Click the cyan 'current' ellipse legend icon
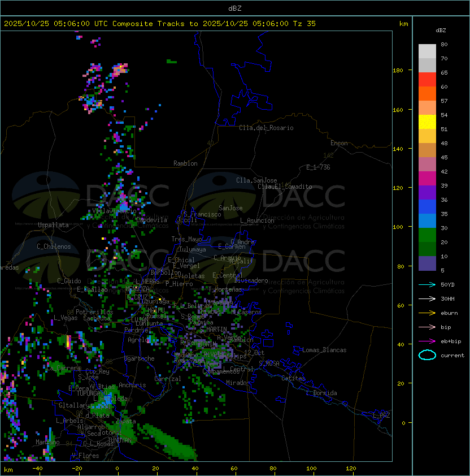The height and width of the screenshot is (476, 470). tap(427, 355)
